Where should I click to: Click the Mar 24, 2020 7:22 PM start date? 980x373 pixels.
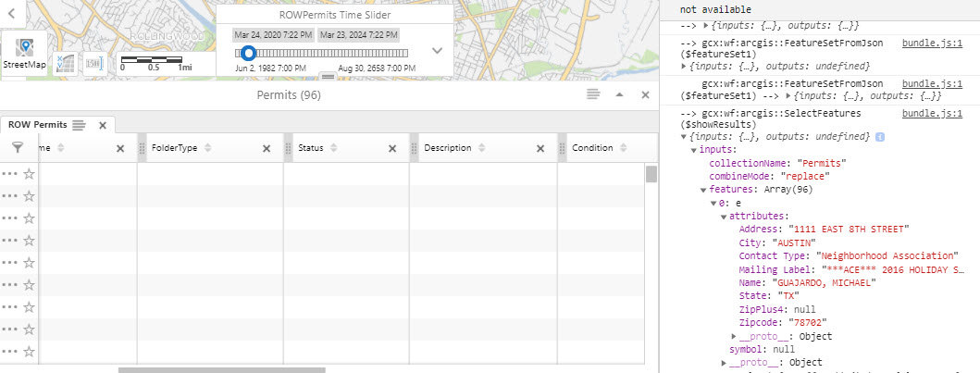(272, 35)
